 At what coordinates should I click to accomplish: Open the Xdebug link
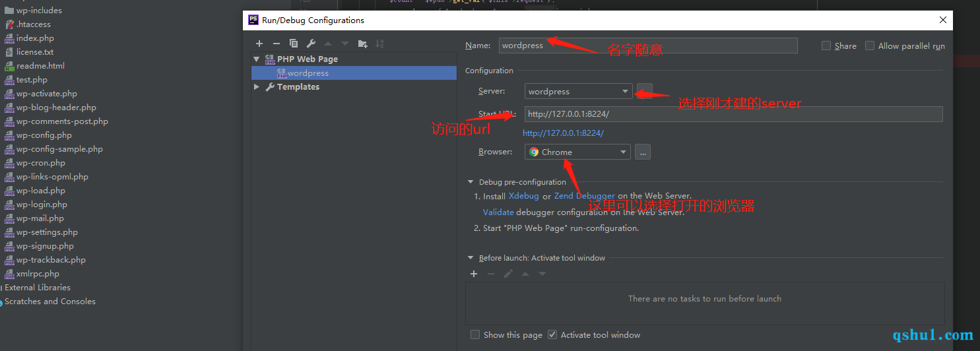(524, 196)
